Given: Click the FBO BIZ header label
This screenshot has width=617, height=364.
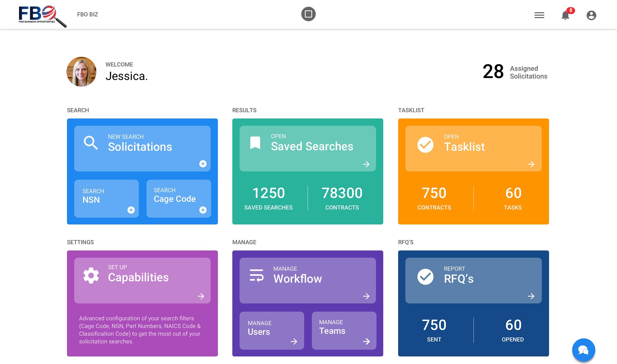Looking at the screenshot, I should 87,14.
